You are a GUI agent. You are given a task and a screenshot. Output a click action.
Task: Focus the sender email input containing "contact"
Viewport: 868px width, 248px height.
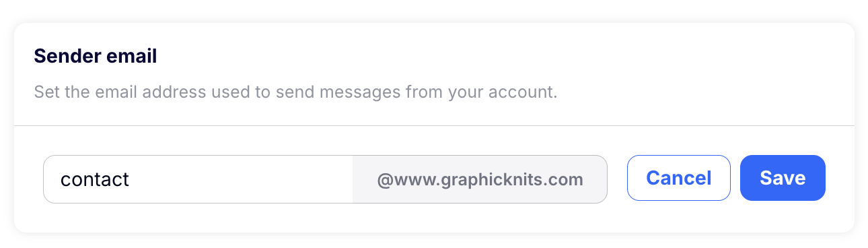[198, 179]
